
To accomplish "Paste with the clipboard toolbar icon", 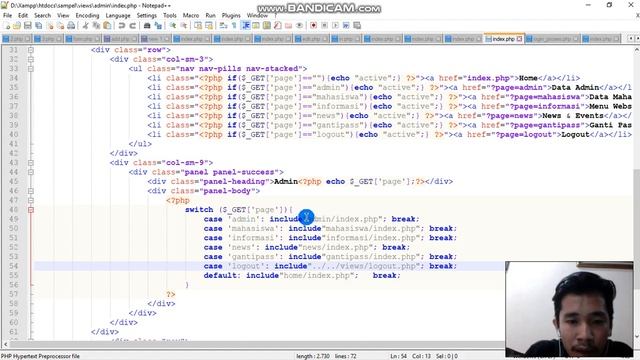I will click(x=107, y=25).
